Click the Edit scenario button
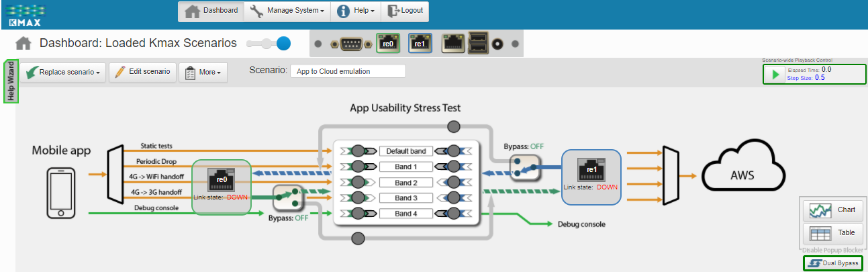This screenshot has height=272, width=868. point(142,72)
